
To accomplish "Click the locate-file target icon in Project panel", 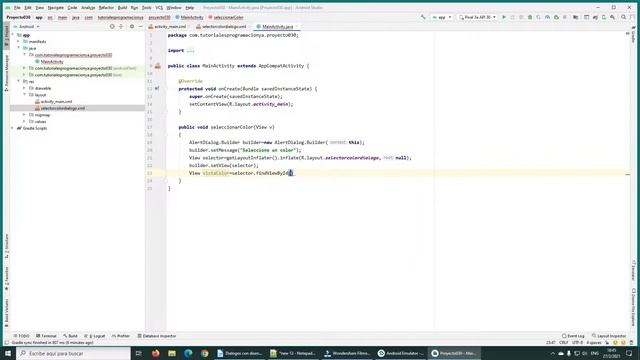I will click(112, 27).
